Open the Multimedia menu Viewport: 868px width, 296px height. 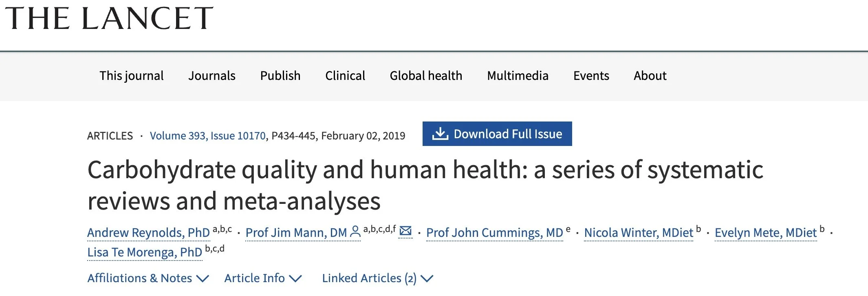tap(518, 76)
